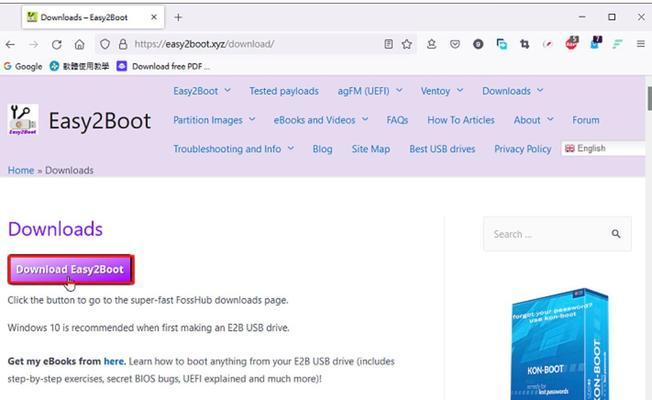Click the Easy2Boot site title

(100, 121)
